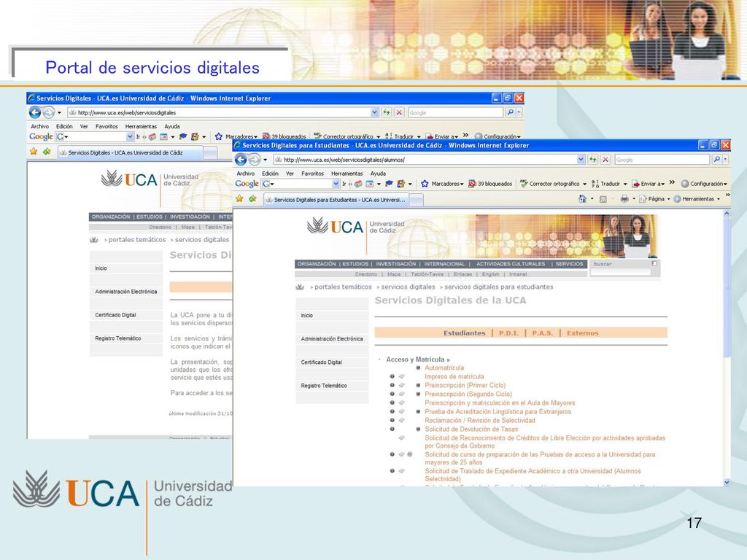Open the Página dropdown in front window
Viewport: 747px width, 560px height.
tap(654, 199)
